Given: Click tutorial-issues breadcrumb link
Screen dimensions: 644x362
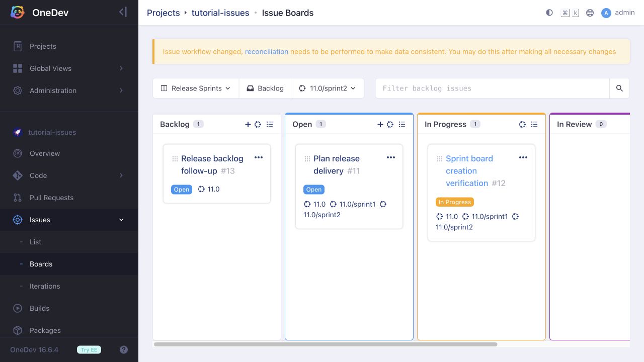Looking at the screenshot, I should click(220, 13).
